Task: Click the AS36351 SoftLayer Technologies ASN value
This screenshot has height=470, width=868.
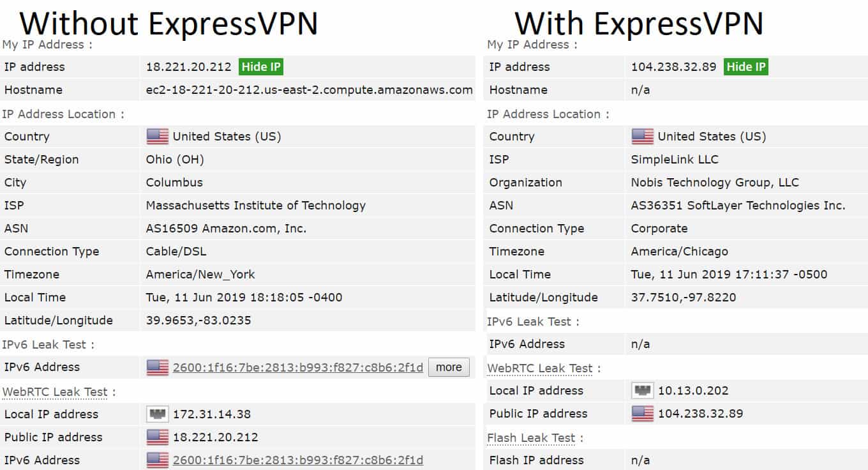Action: (738, 206)
